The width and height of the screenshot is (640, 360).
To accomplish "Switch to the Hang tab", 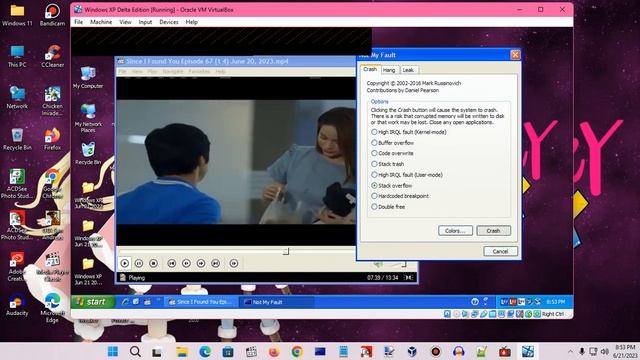I will (389, 70).
